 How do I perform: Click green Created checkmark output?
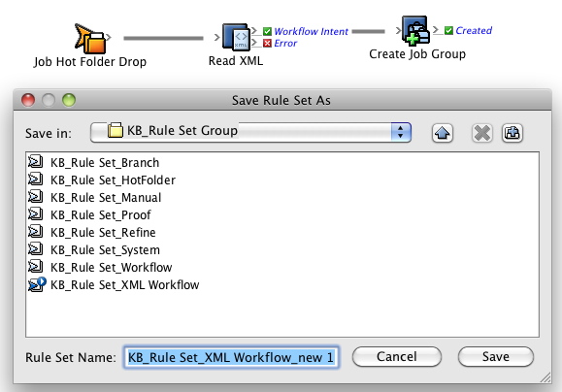[x=448, y=30]
